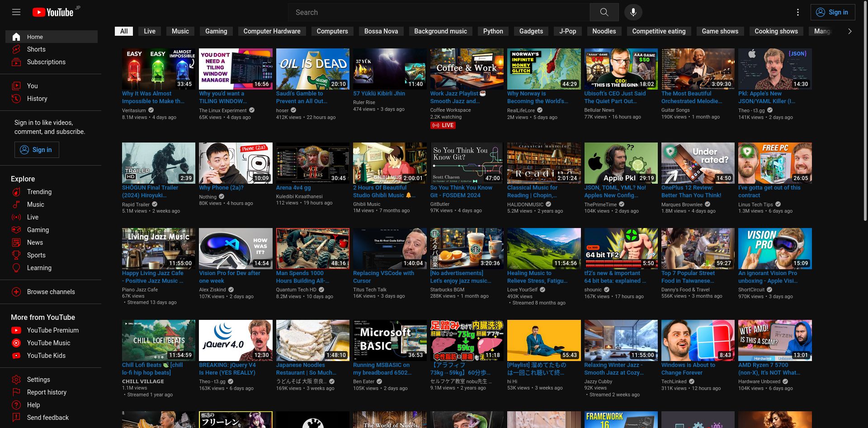Select the Python filter chip
Screen dimensions: 868x428
(x=493, y=31)
